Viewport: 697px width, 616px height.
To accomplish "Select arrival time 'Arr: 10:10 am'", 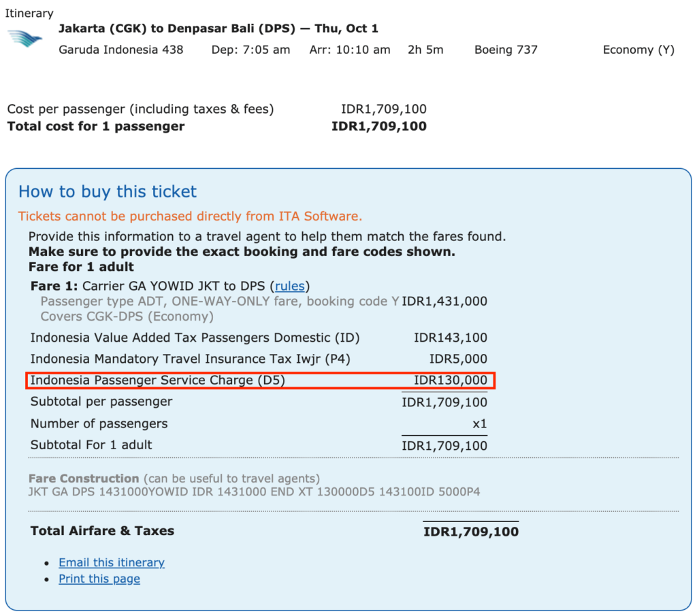I will (350, 49).
